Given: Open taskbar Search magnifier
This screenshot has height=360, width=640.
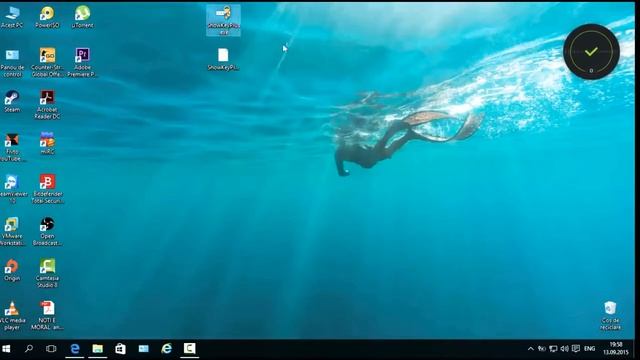Looking at the screenshot, I should coord(29,349).
